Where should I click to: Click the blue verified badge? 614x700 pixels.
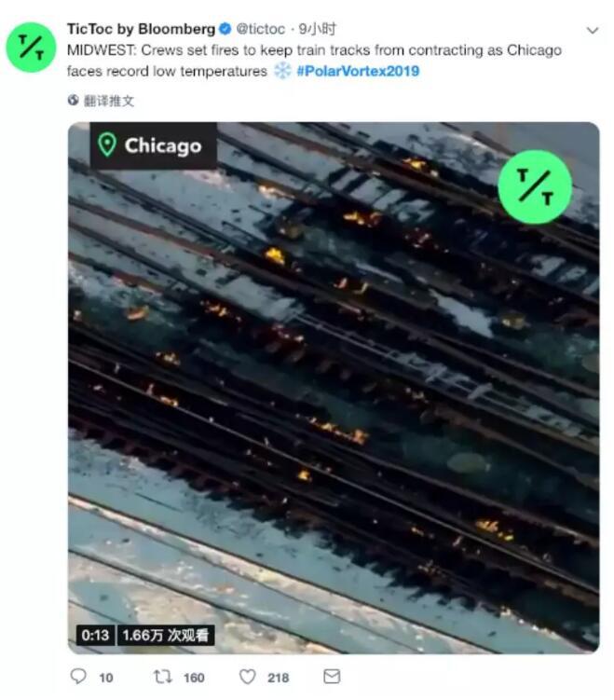click(x=225, y=29)
